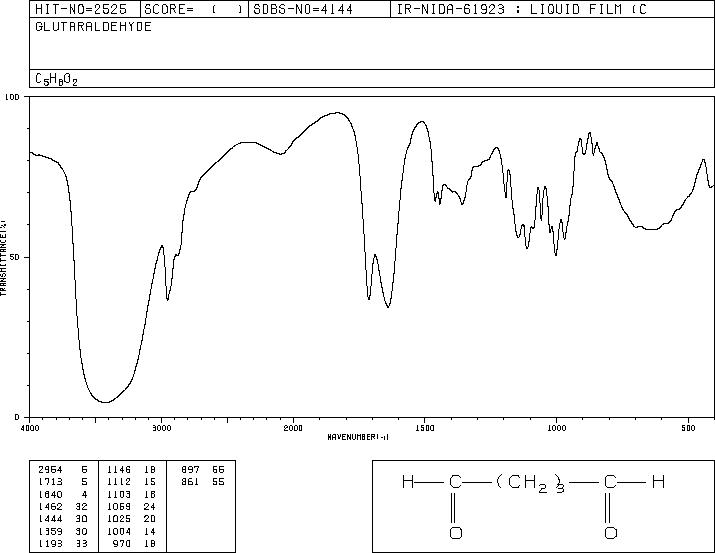Screen dimensions: 715x553
Task: Click the 2000 wavenumber axis label
Action: [x=293, y=428]
